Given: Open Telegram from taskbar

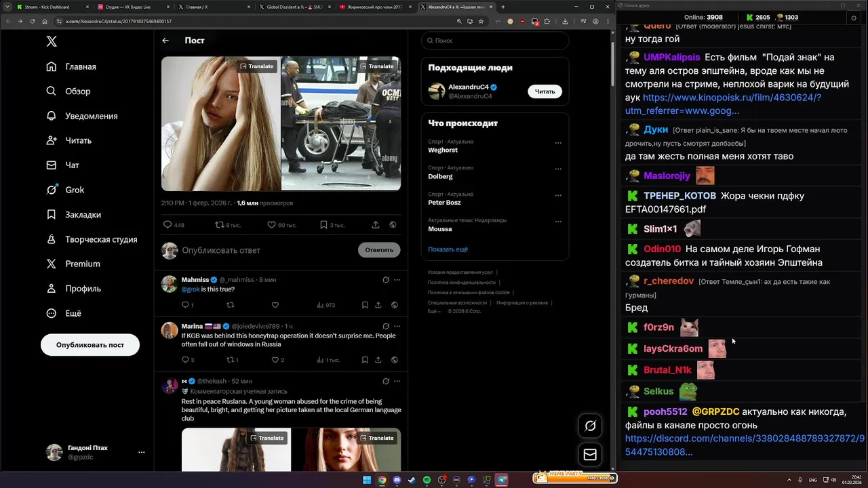Looking at the screenshot, I should [x=501, y=480].
